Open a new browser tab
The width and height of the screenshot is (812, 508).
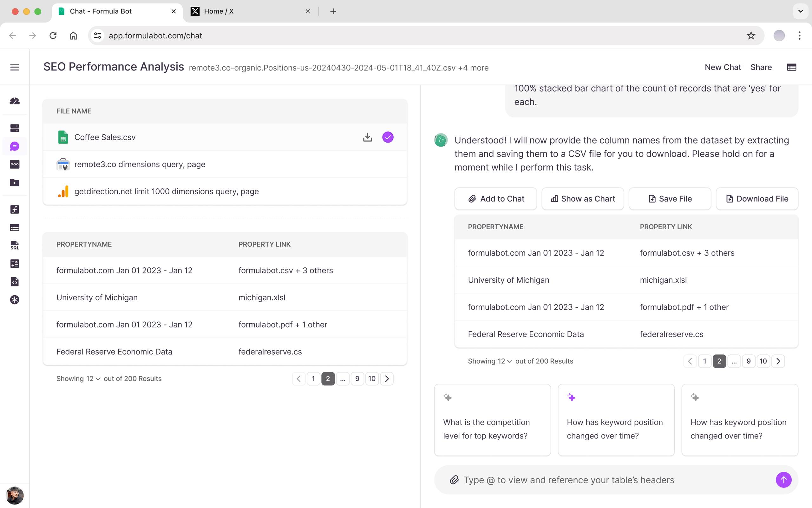pos(333,11)
